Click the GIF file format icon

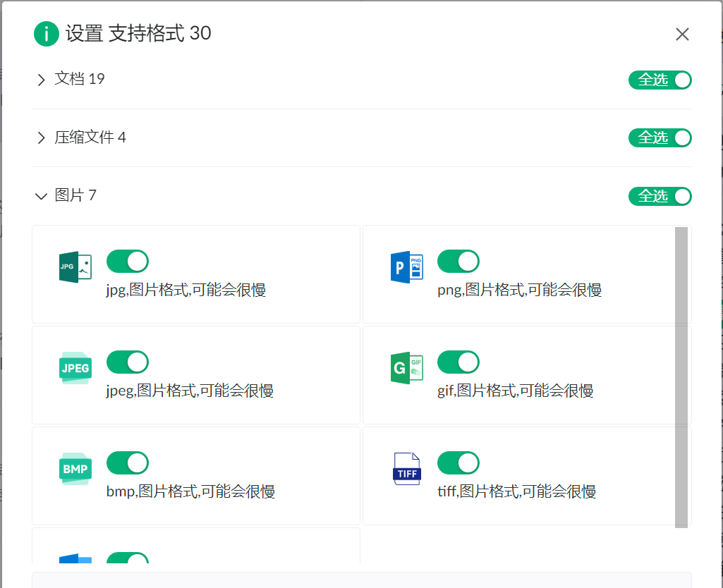click(x=406, y=368)
